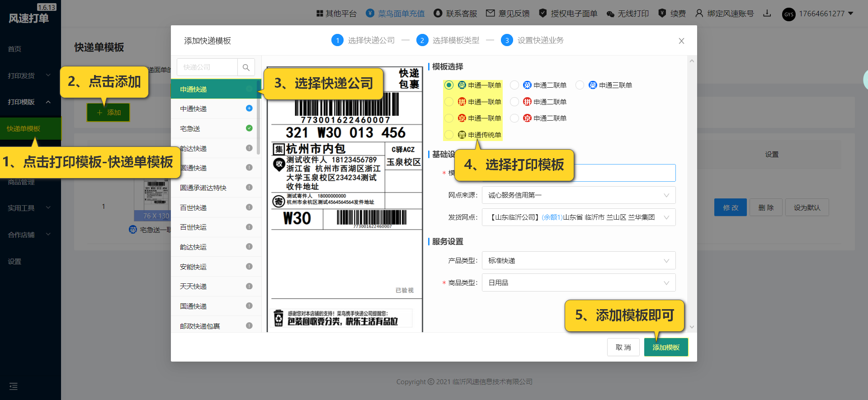Screen dimensions: 868x400
Task: Click the 修改 button in template row
Action: (731, 207)
